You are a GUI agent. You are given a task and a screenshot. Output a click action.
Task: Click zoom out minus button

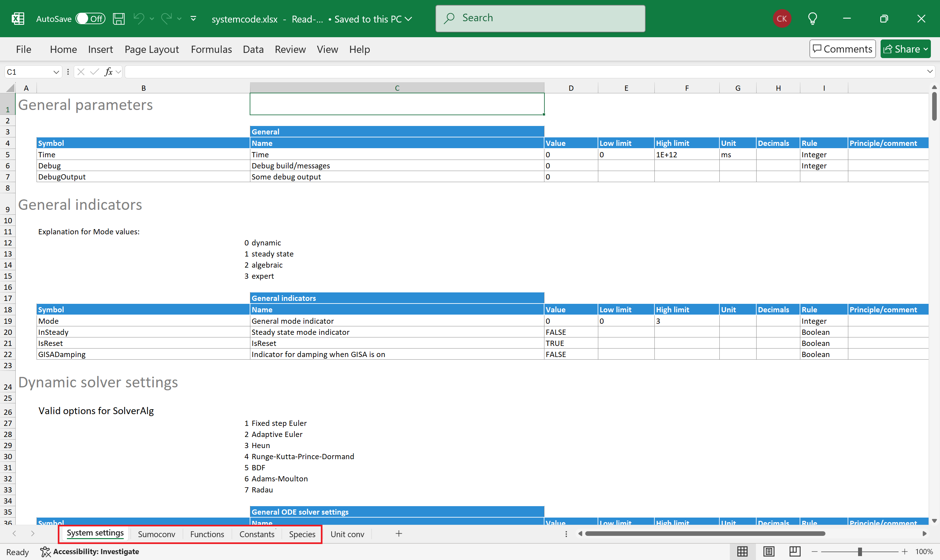click(x=815, y=552)
